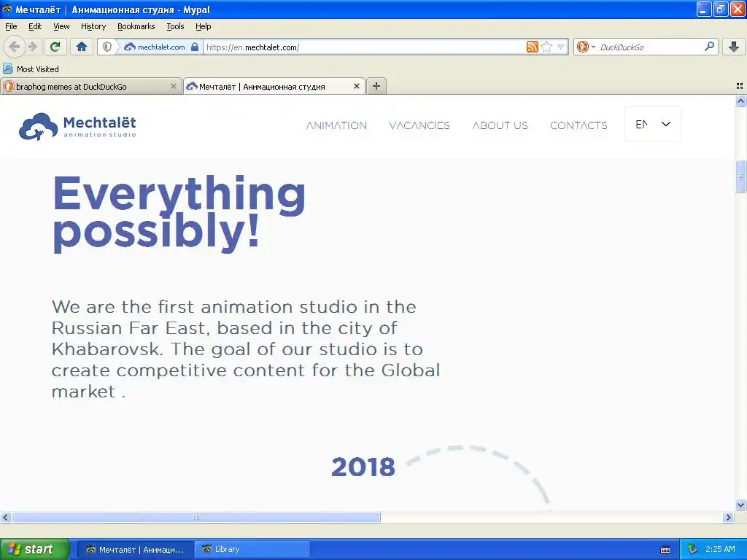Click the Forward arrow button
This screenshot has width=747, height=560.
[33, 47]
